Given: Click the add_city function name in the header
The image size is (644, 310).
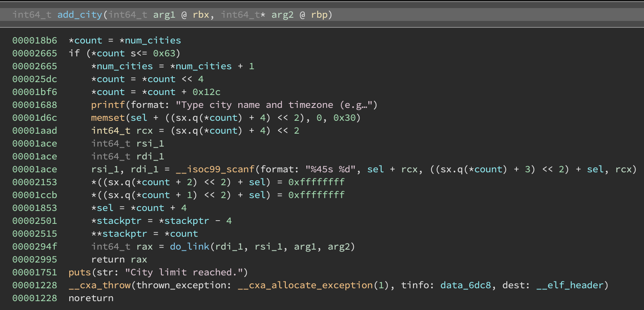Looking at the screenshot, I should click(x=80, y=15).
